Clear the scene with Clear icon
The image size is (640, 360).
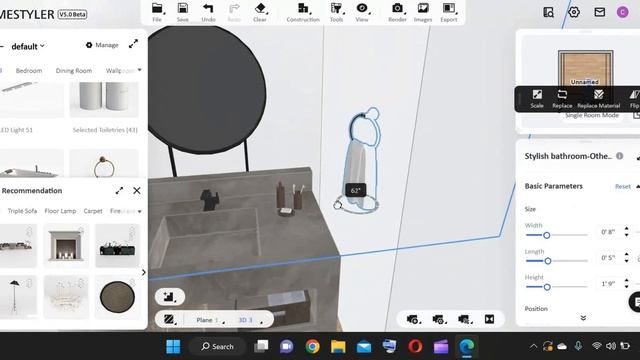260,8
